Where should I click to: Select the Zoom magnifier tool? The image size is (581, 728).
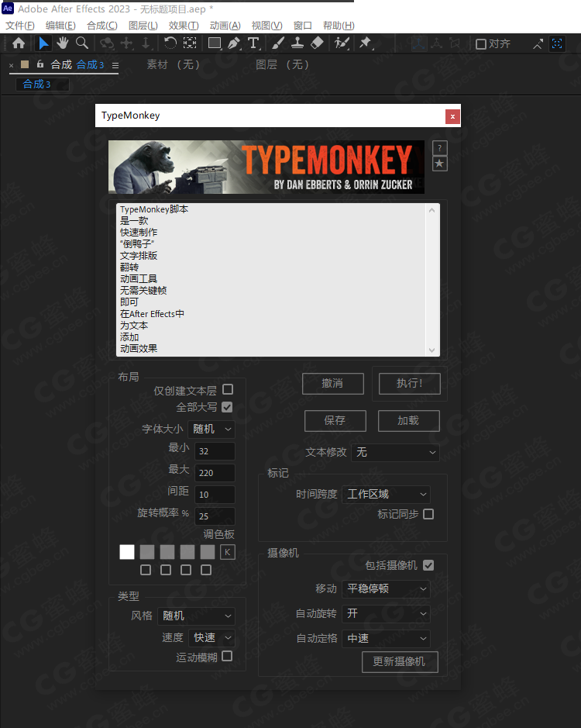click(x=82, y=43)
